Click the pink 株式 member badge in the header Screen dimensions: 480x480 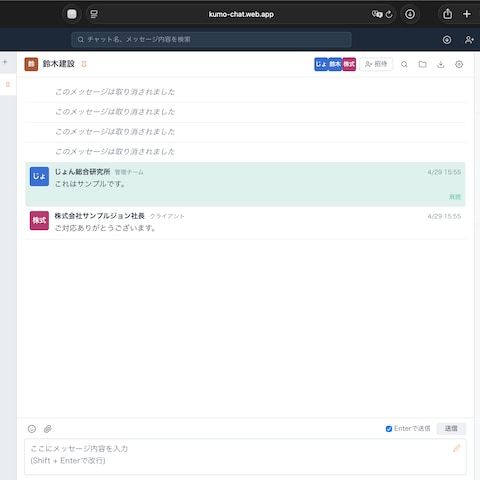349,64
